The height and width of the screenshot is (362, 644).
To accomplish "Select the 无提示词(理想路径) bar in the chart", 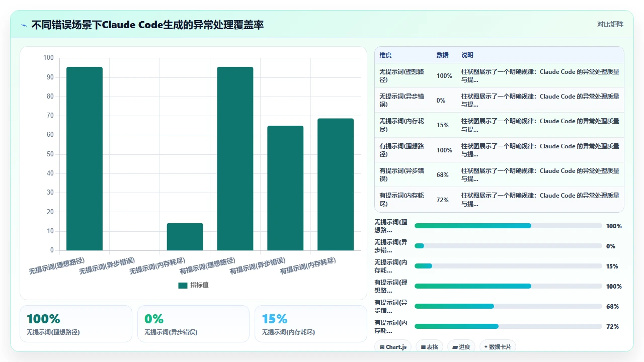I will [85, 158].
